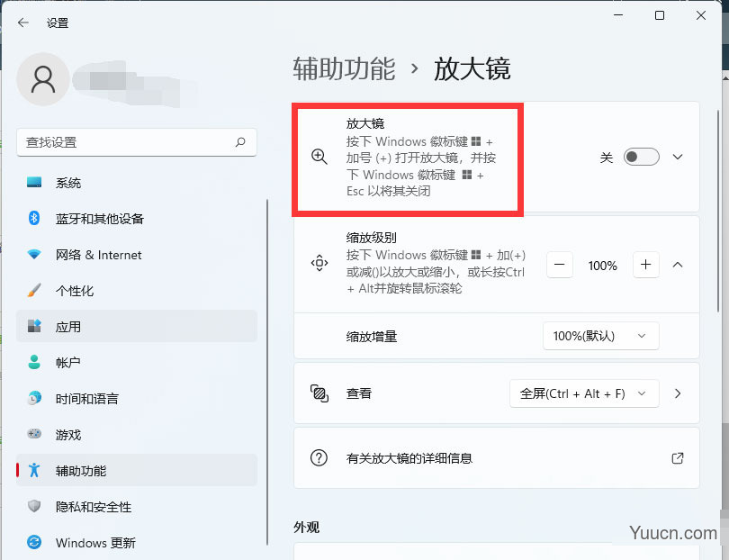Viewport: 729px width, 560px height.
Task: Open 蓝牙和其他设备 settings category
Action: 136,218
